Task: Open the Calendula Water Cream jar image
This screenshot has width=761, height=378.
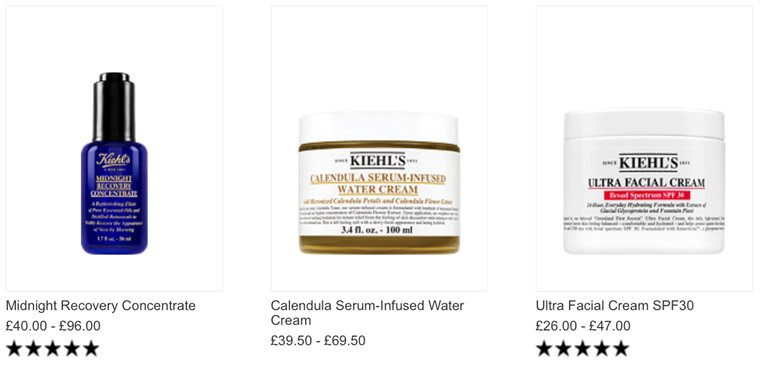Action: (379, 183)
